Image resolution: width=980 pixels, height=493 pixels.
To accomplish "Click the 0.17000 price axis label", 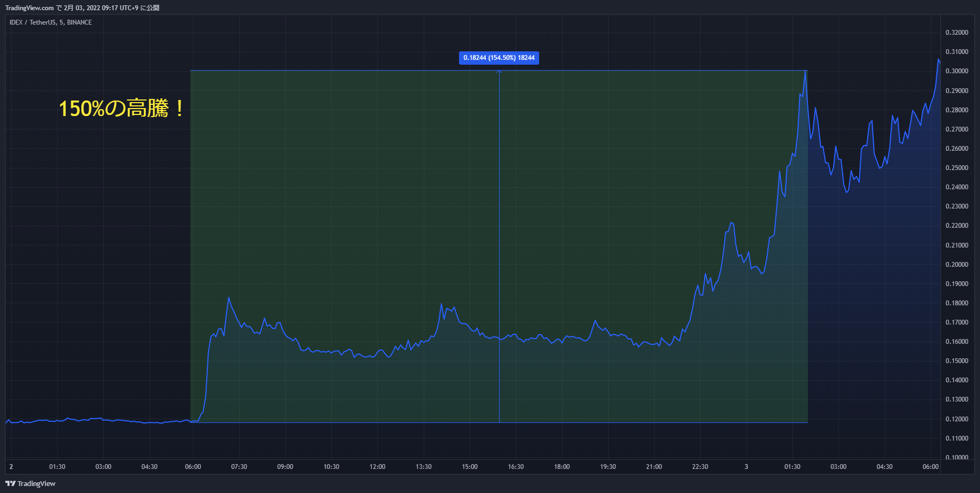I will [957, 322].
